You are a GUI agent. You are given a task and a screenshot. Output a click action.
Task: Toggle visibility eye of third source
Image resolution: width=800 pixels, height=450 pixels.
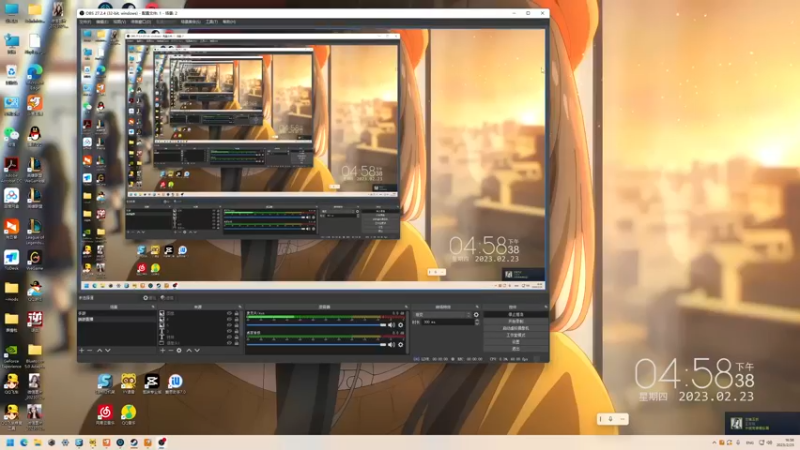[x=229, y=325]
